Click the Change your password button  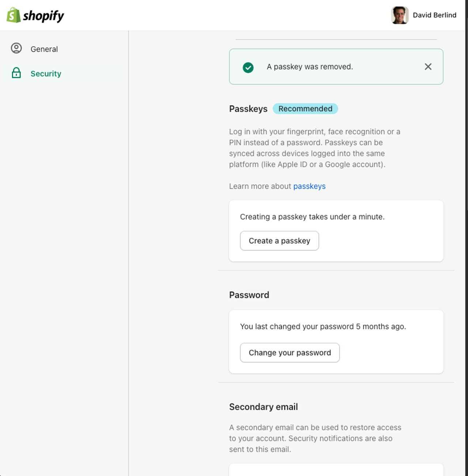coord(290,352)
